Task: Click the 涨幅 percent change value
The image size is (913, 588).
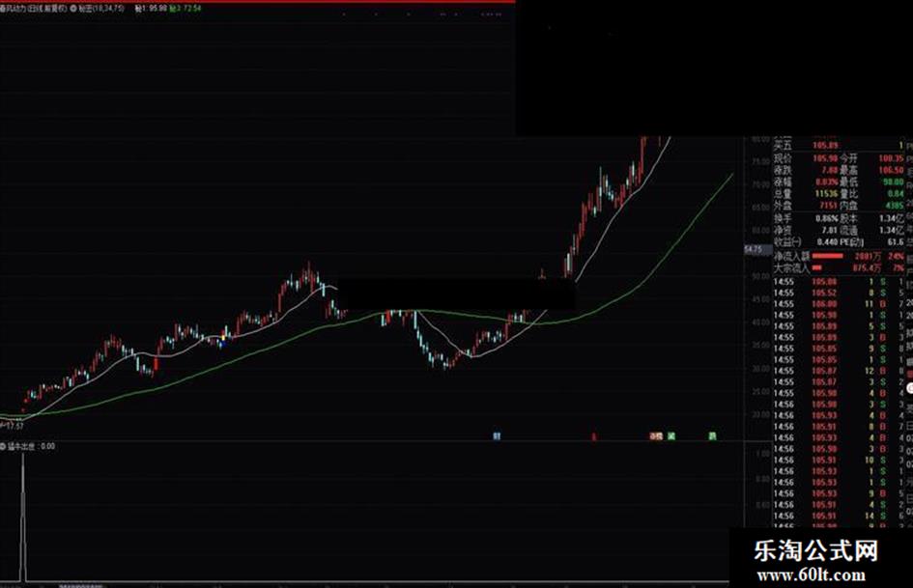Action: coord(826,182)
